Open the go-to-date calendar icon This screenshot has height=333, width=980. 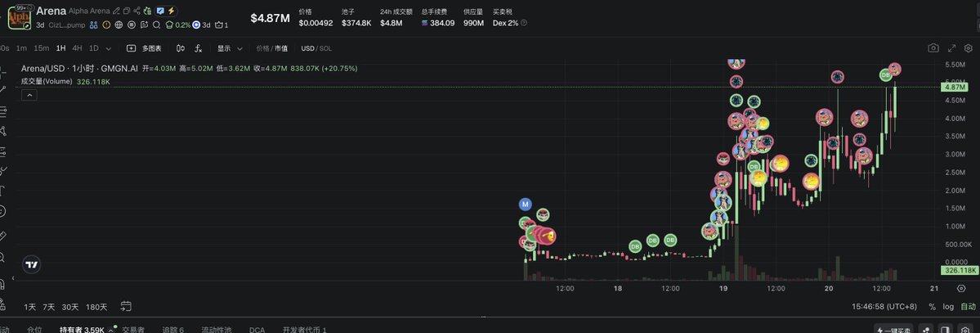126,307
